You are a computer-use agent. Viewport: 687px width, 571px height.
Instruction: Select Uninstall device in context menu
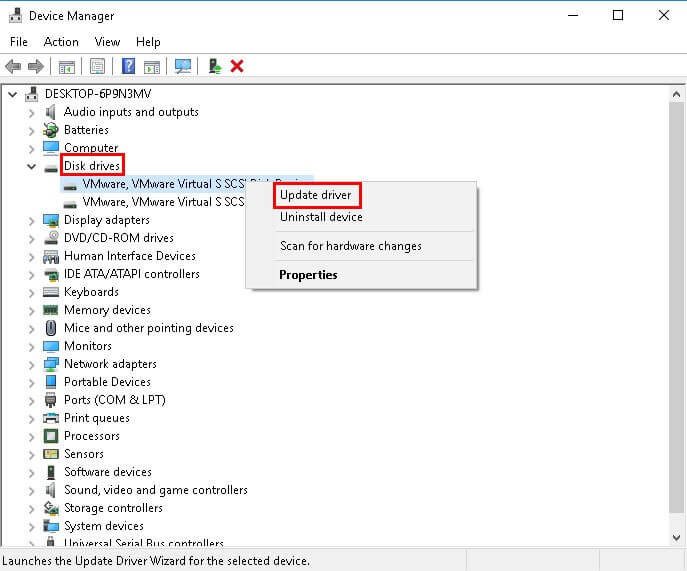coord(321,217)
